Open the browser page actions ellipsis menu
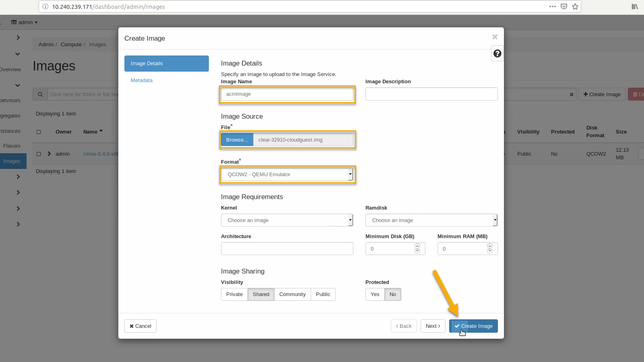The height and width of the screenshot is (362, 644). tap(552, 6)
